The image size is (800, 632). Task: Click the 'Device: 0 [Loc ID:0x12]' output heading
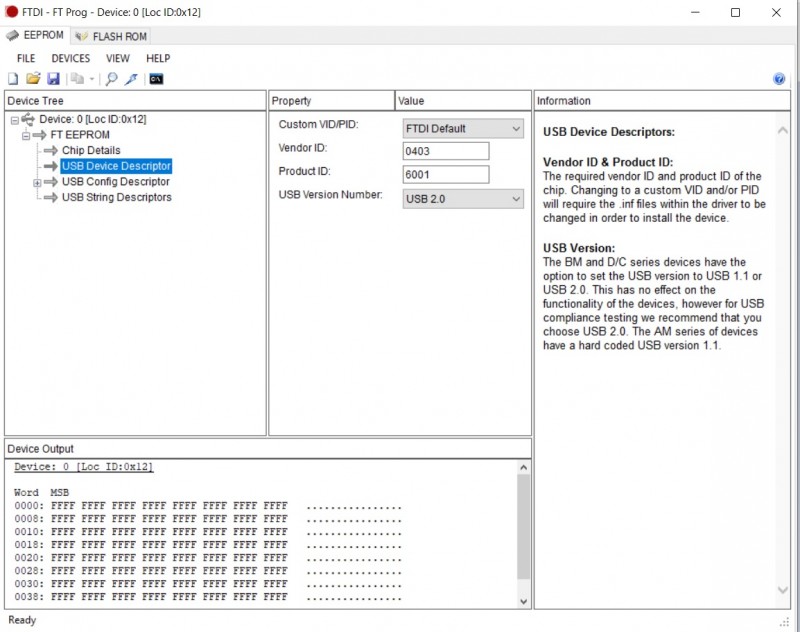84,467
